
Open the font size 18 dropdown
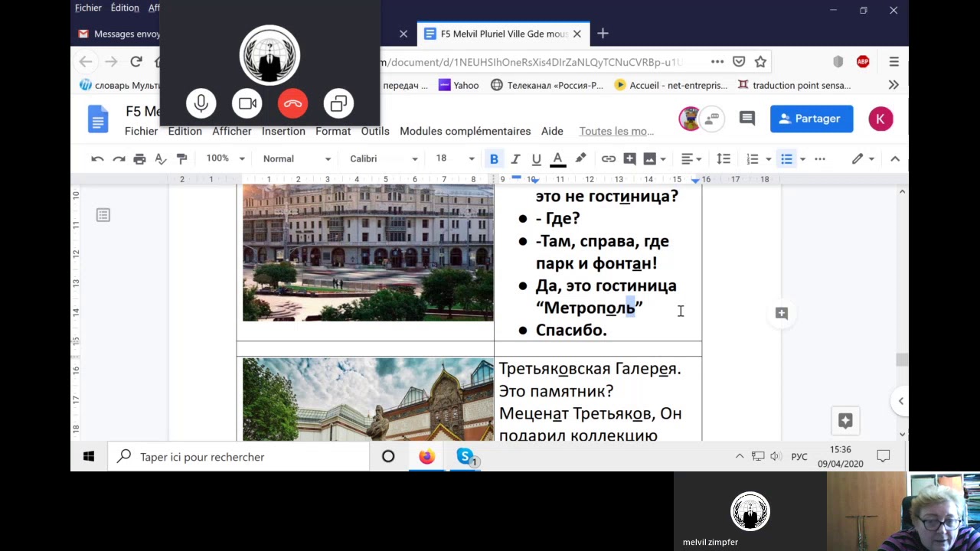pos(455,158)
